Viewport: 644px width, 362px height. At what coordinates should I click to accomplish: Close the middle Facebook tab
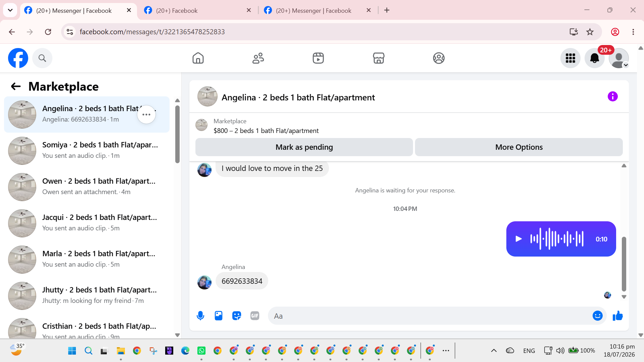[x=249, y=10]
